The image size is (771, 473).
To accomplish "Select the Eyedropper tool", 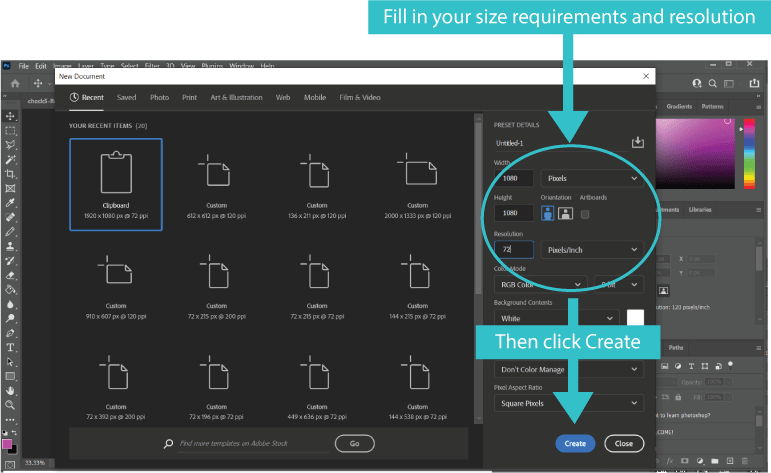I will pos(10,201).
